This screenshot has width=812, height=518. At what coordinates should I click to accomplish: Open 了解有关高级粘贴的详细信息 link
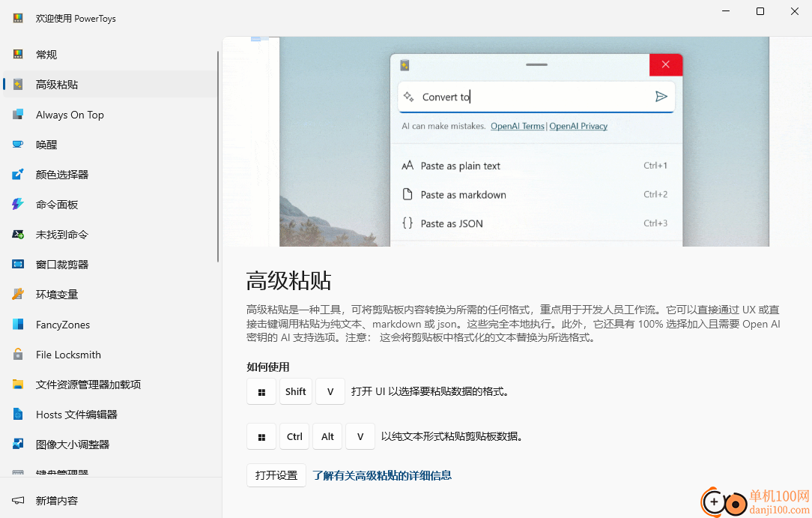(382, 475)
